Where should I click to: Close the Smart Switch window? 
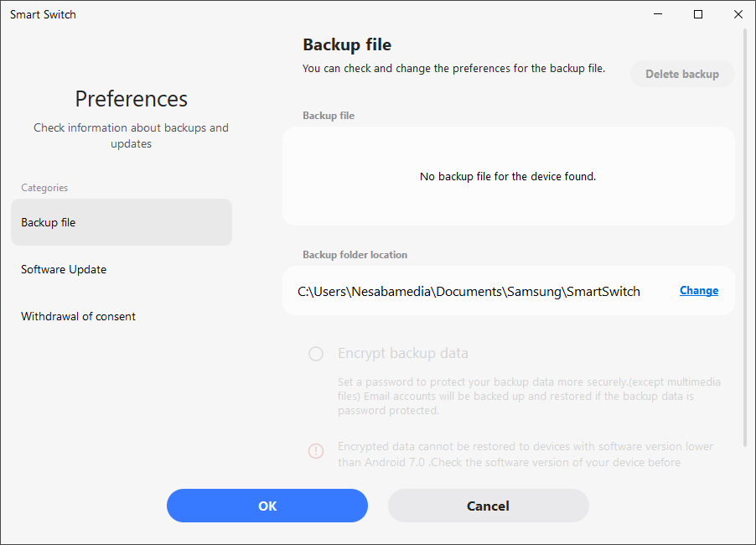738,14
